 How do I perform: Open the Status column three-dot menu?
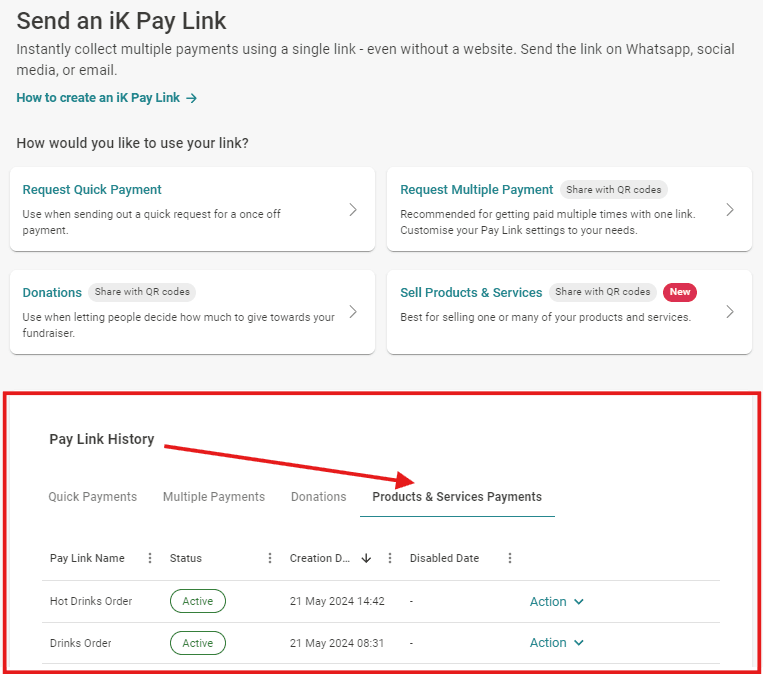tap(270, 558)
